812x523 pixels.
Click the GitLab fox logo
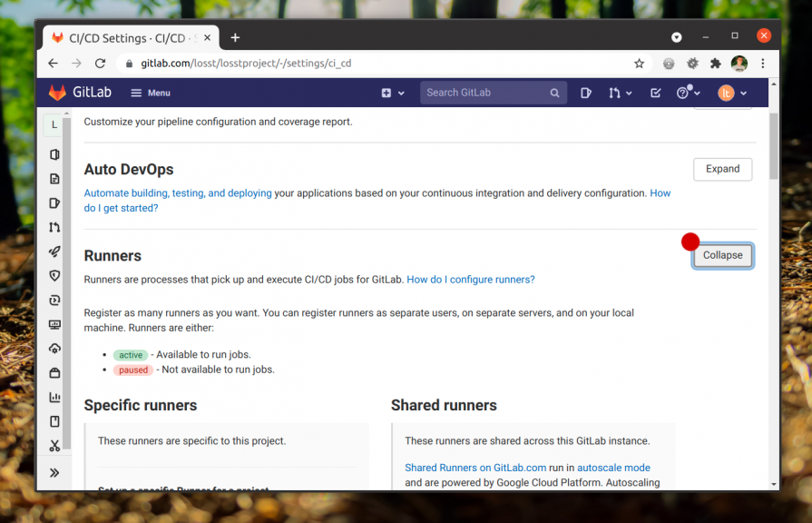click(57, 93)
